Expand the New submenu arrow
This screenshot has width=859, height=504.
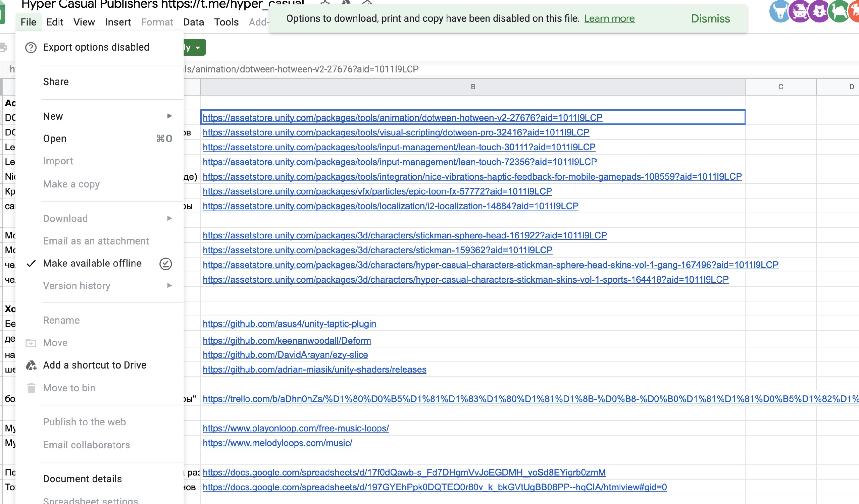pos(169,116)
